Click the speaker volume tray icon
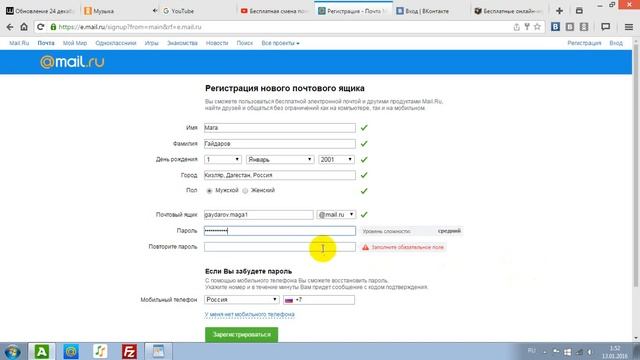Image resolution: width=640 pixels, height=360 pixels. [590, 352]
